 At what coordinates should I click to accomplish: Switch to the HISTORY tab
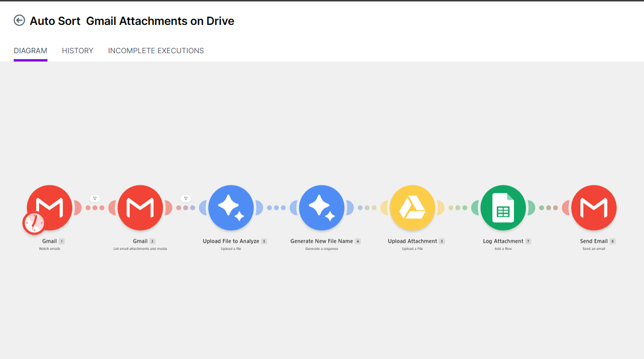78,51
